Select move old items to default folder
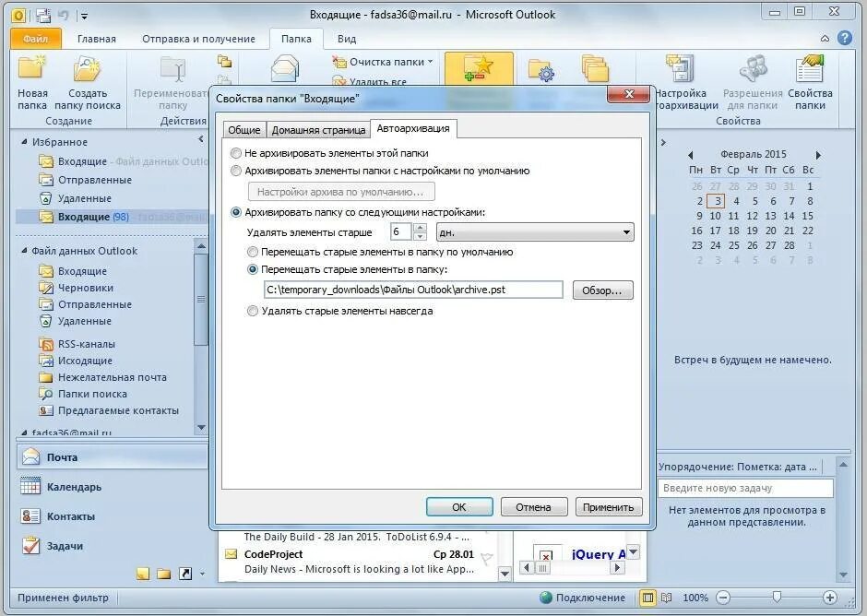Viewport: 867px width, 616px height. (x=253, y=252)
